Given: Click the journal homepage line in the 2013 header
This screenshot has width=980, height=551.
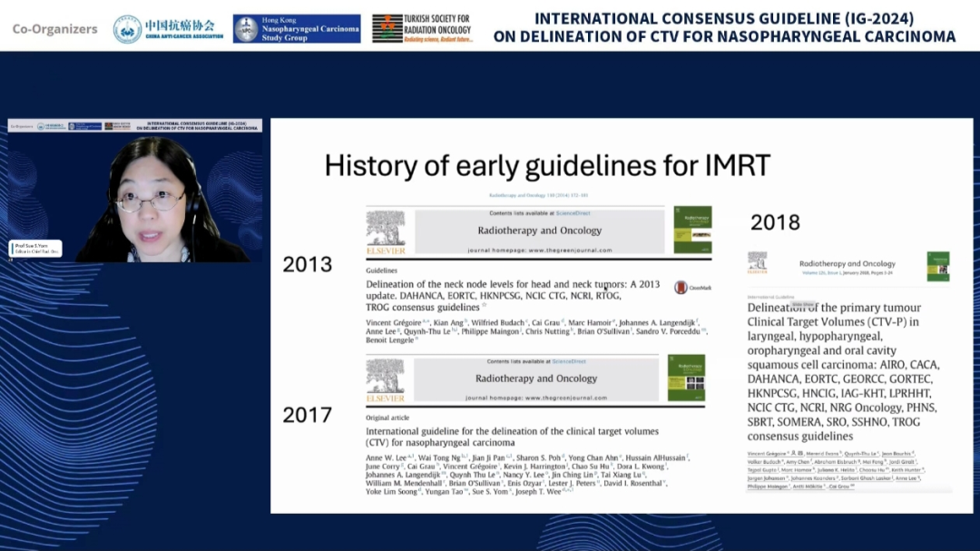Looking at the screenshot, I should 540,251.
